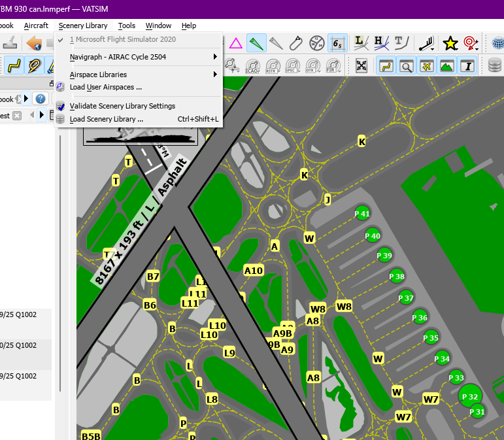Go back in map position history
504x440 pixels.
(34, 43)
